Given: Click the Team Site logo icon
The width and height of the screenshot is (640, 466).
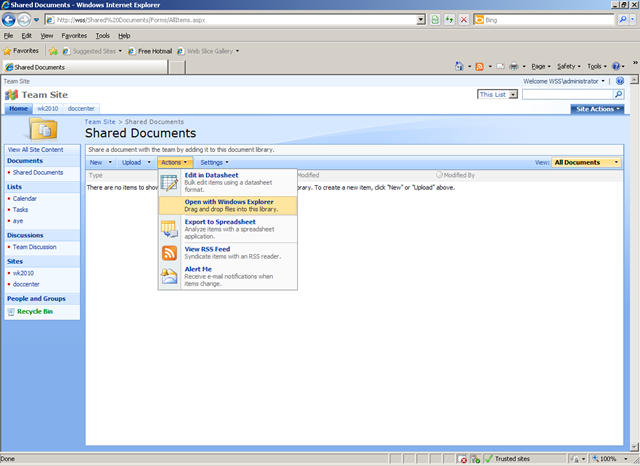Looking at the screenshot, I should pyautogui.click(x=11, y=95).
